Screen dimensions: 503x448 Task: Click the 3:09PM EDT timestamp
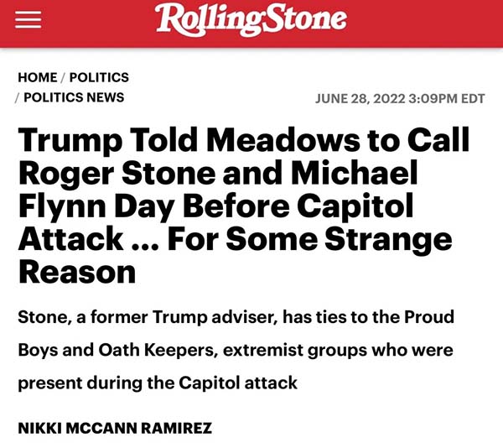[446, 98]
